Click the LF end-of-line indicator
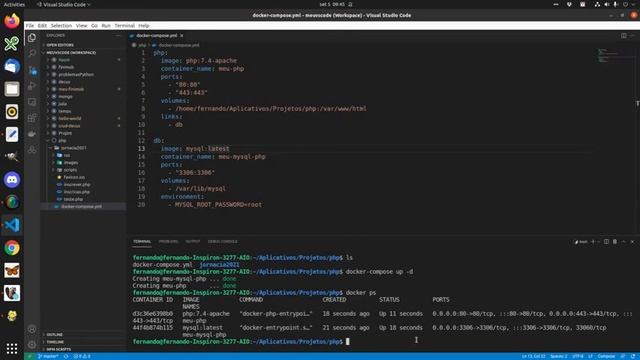The width and height of the screenshot is (640, 360). (x=590, y=356)
